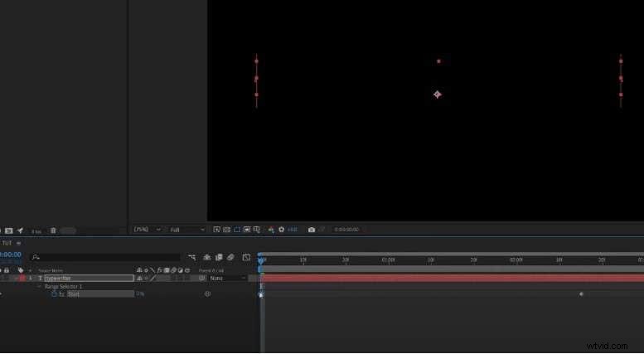644x354 pixels.
Task: Select the second Start keyframe on timeline
Action: tap(581, 294)
